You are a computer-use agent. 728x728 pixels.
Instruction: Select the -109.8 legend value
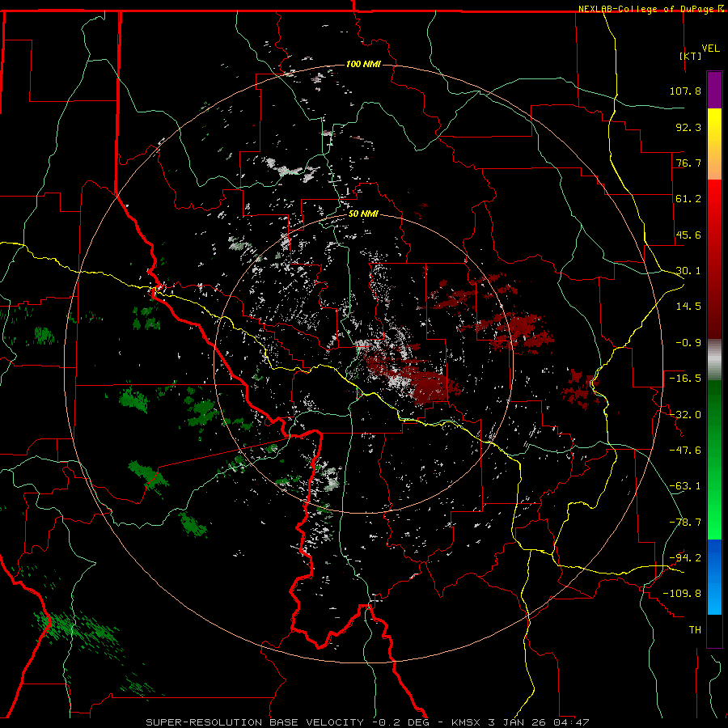pyautogui.click(x=682, y=594)
